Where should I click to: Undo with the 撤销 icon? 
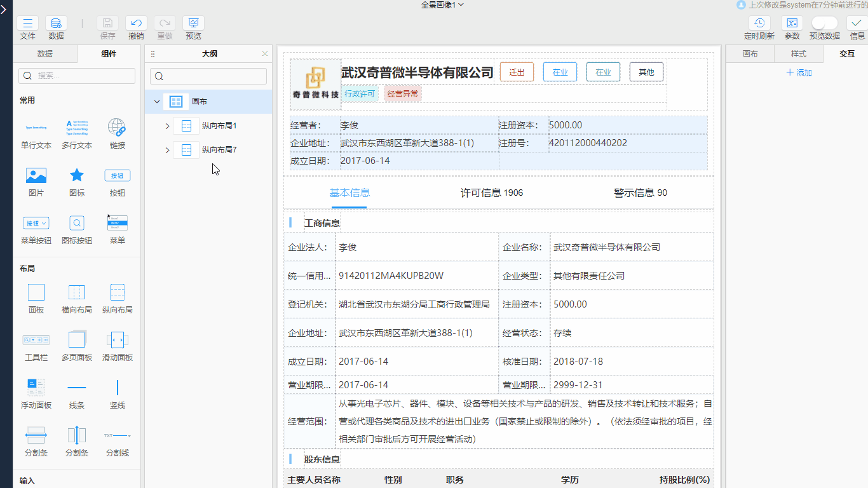136,23
